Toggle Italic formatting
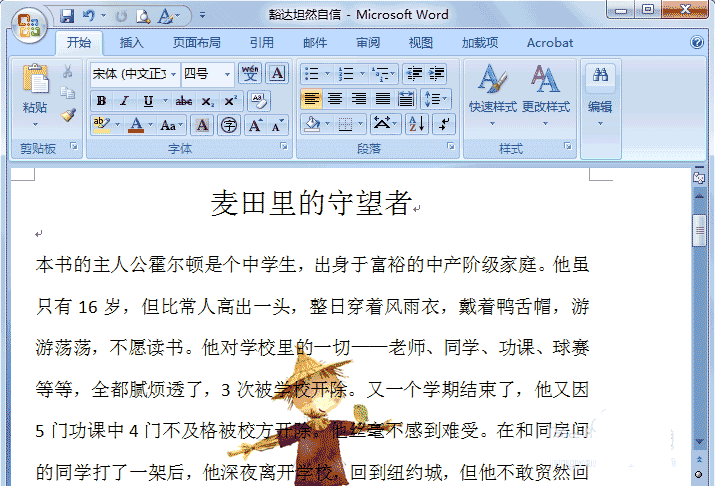Screen dimensions: 715x486 (124, 101)
